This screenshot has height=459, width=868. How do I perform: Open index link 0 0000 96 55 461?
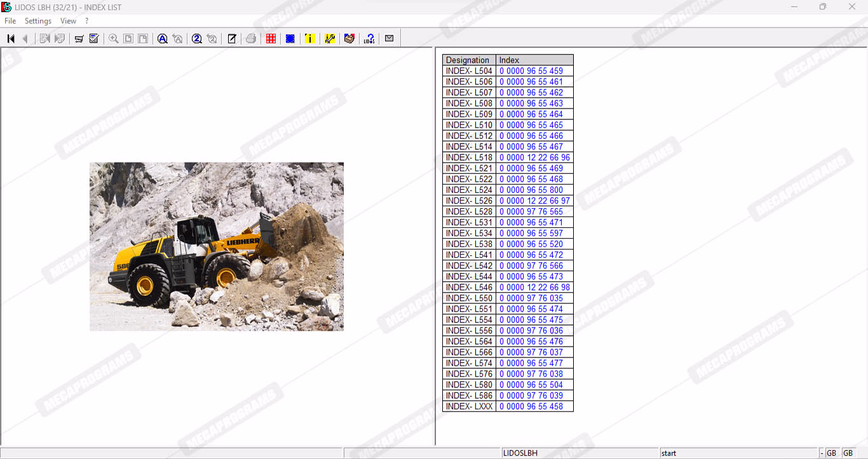point(531,82)
